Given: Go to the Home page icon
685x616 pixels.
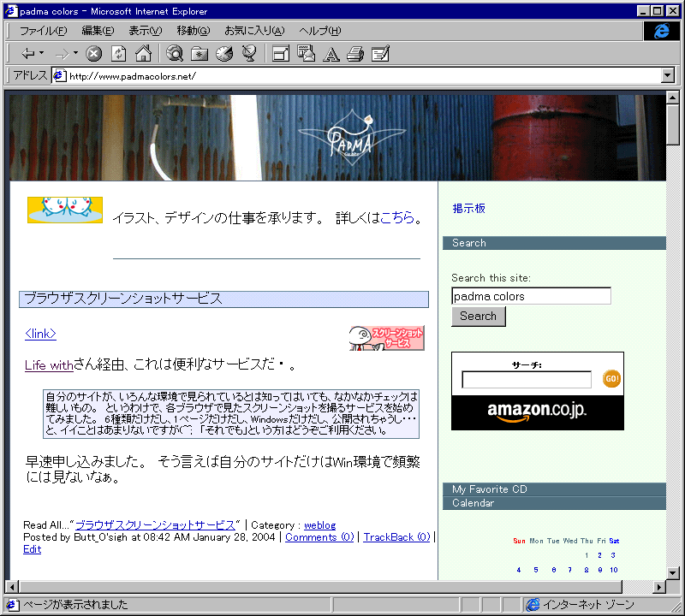Looking at the screenshot, I should [x=143, y=54].
